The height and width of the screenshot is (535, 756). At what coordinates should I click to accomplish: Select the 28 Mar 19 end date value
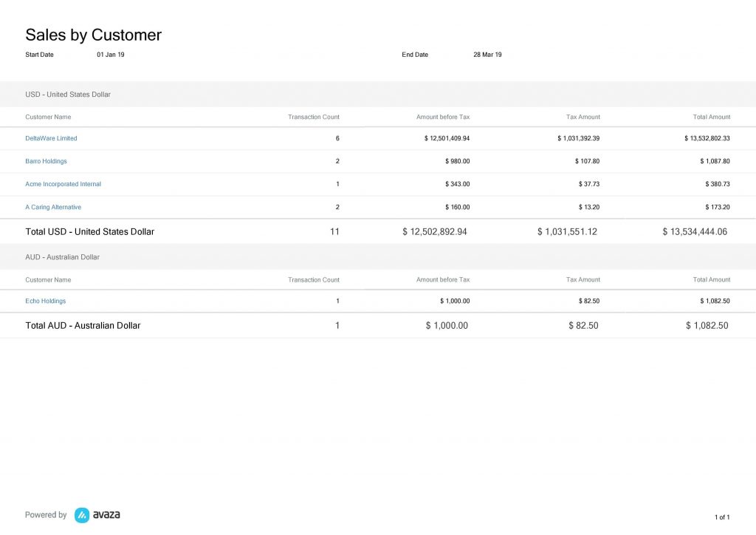tap(488, 54)
